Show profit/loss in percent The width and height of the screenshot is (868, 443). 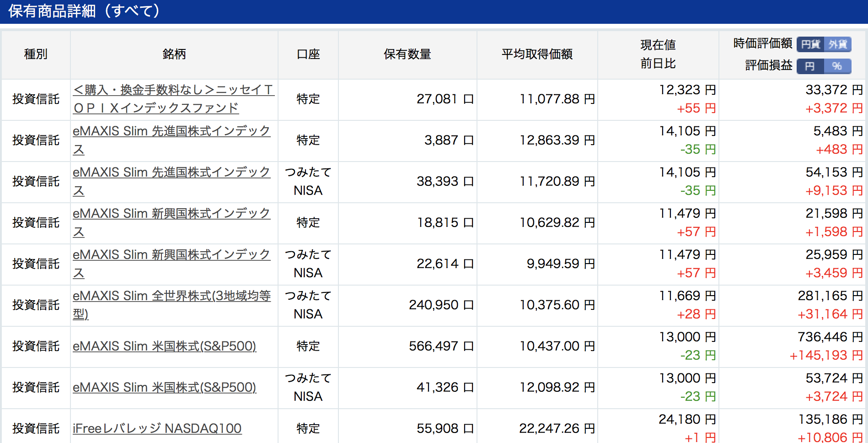click(838, 66)
